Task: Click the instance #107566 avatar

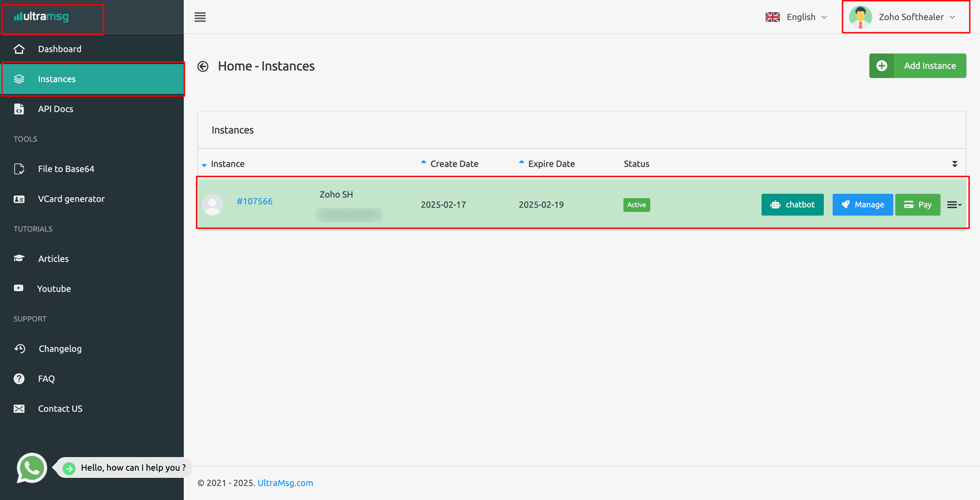Action: click(212, 204)
